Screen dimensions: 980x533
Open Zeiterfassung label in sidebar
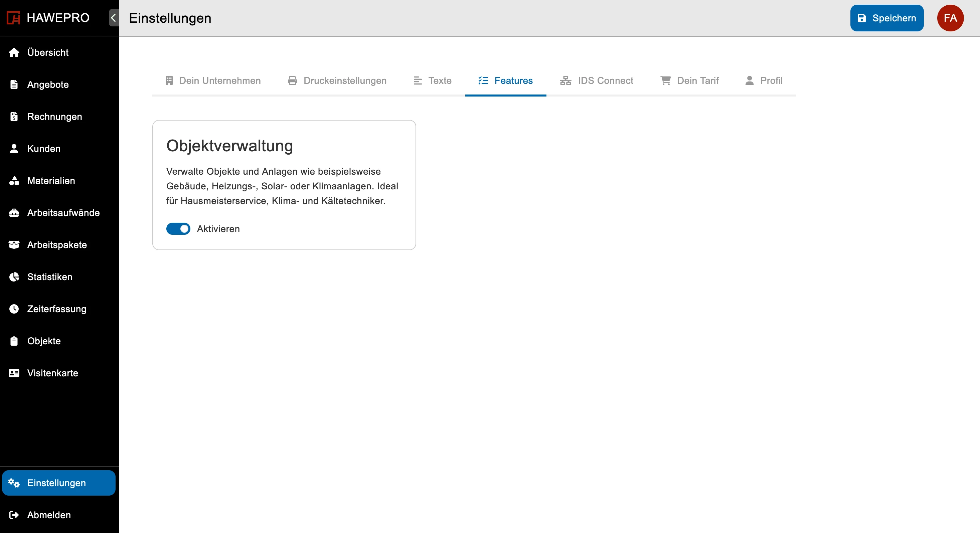pyautogui.click(x=57, y=309)
